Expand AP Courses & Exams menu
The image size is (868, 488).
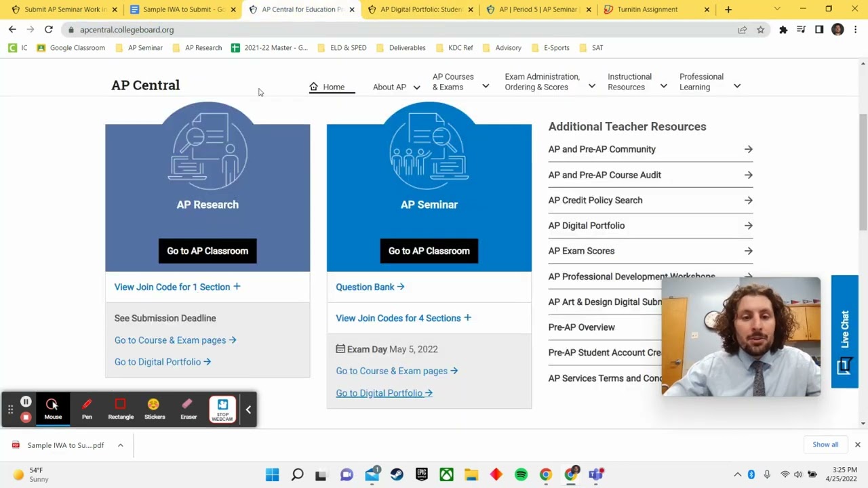[x=461, y=82]
